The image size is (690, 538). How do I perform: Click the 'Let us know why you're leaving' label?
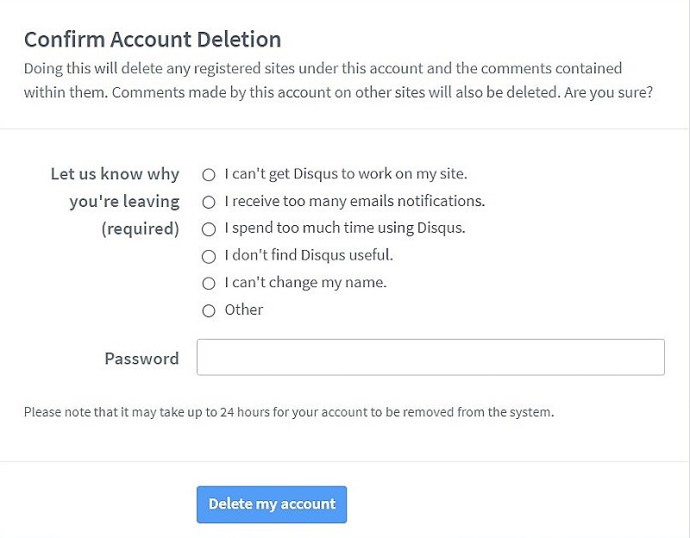tap(115, 187)
